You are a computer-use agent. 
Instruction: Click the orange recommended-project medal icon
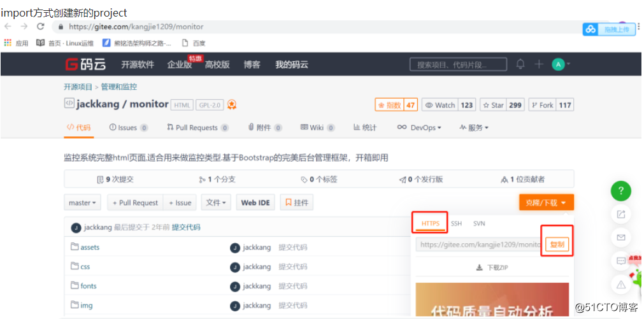coord(232,104)
